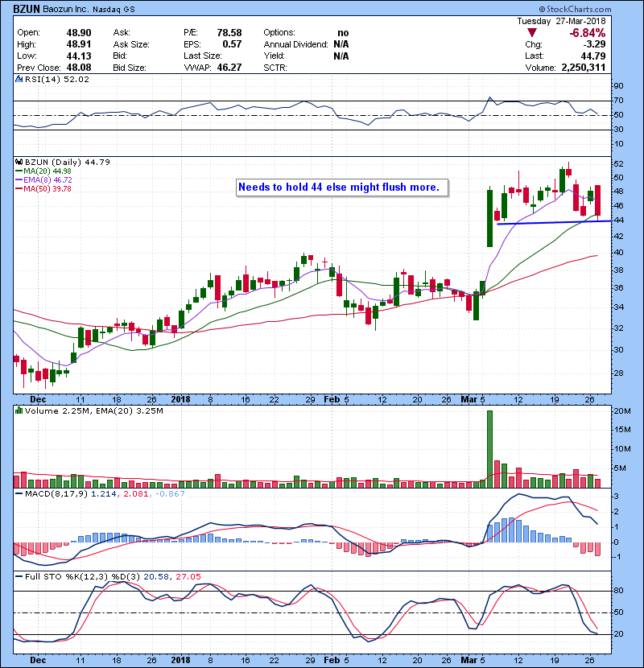
Task: Click the Last value 44.79 in header
Action: [593, 56]
